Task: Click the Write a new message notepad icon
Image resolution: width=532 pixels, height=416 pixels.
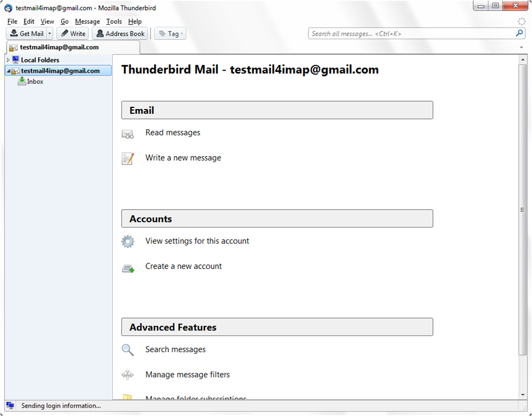Action: click(x=128, y=159)
